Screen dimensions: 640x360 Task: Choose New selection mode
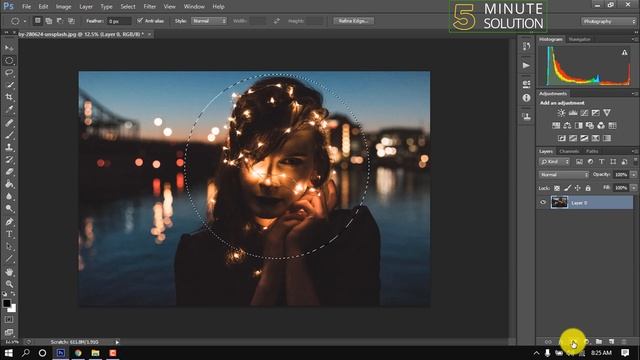coord(38,21)
